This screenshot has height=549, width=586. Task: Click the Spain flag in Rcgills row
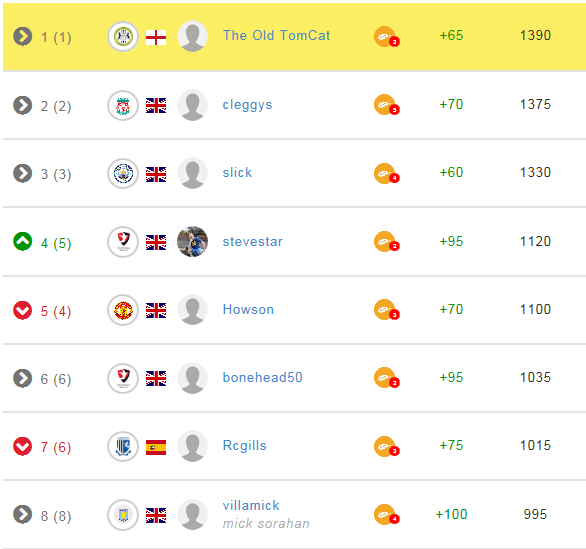tap(156, 447)
